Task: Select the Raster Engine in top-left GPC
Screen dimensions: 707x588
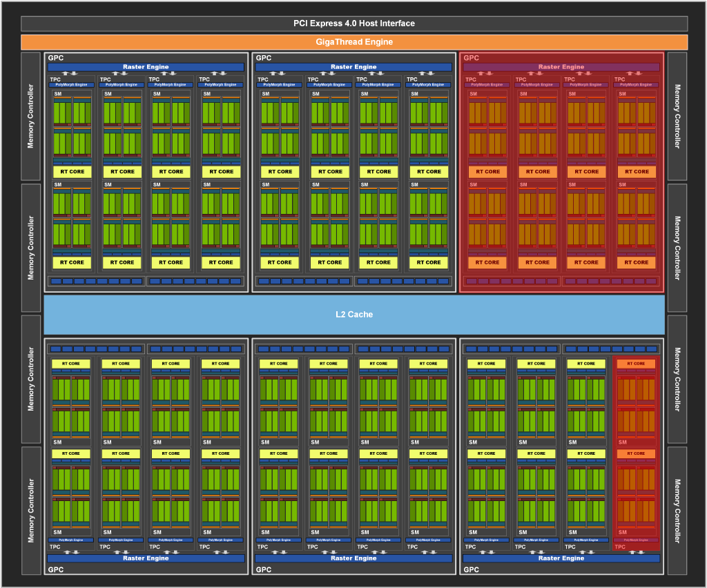Action: tap(146, 67)
